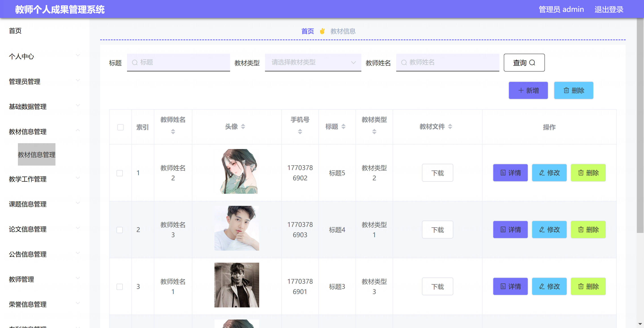Download file for row 标题5
The height and width of the screenshot is (328, 644).
(x=438, y=173)
